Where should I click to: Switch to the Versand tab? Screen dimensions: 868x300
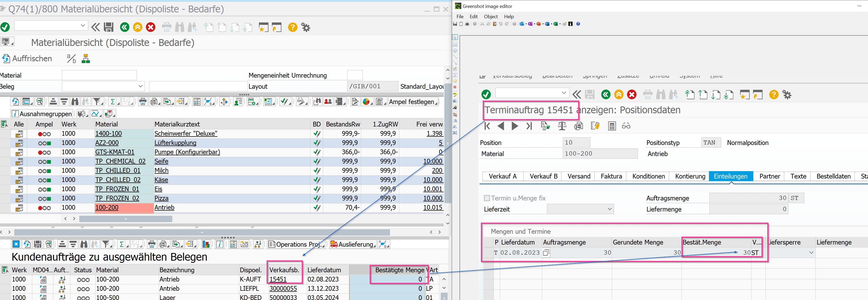pos(579,176)
